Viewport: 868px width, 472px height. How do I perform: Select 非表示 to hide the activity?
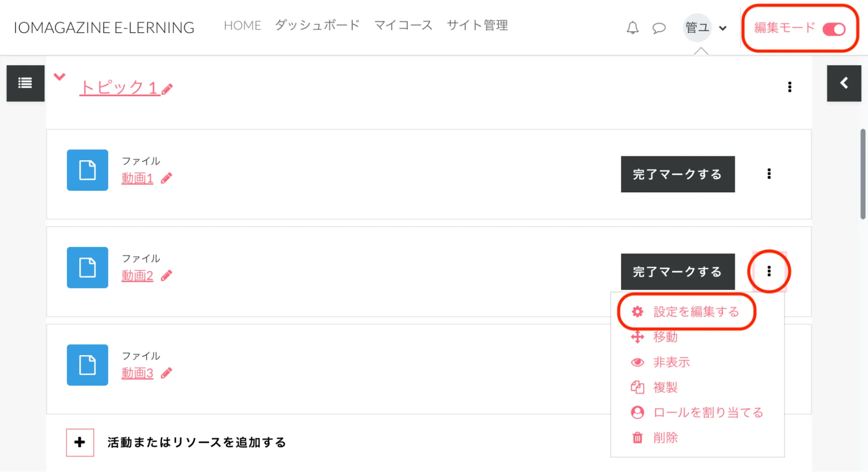click(x=671, y=362)
